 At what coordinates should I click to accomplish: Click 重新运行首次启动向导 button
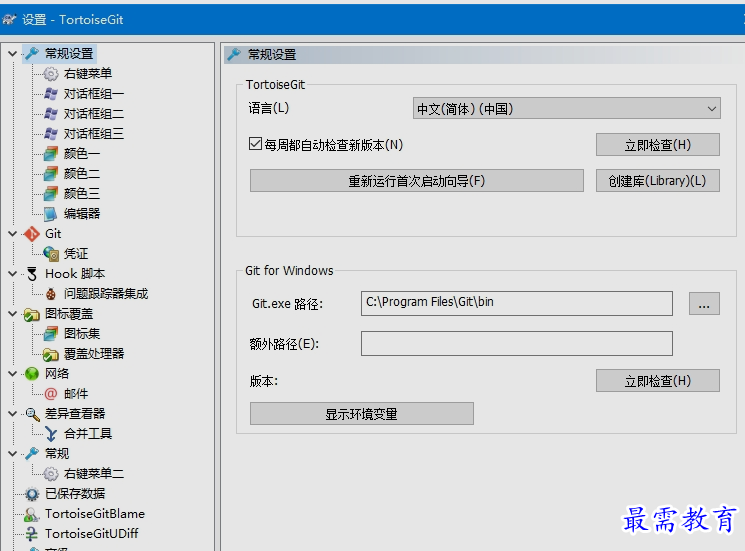tap(417, 181)
